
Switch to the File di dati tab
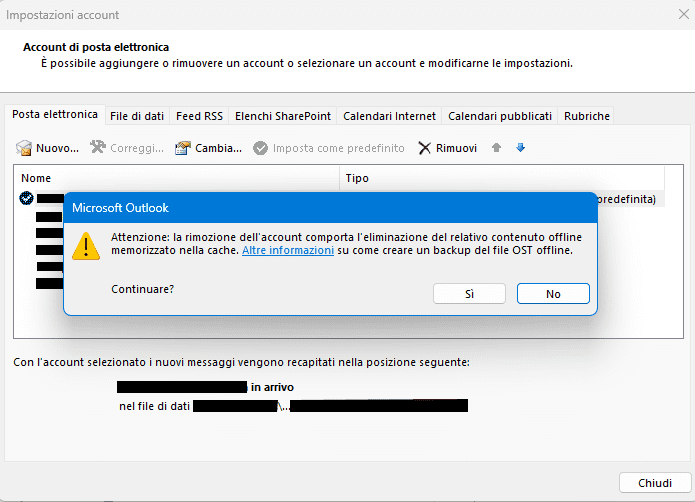point(137,116)
